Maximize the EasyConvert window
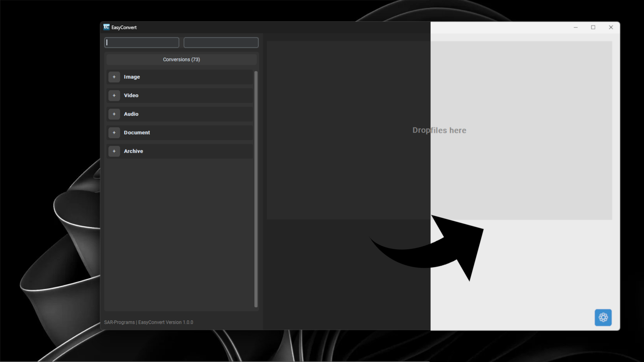The image size is (644, 362). 593,27
